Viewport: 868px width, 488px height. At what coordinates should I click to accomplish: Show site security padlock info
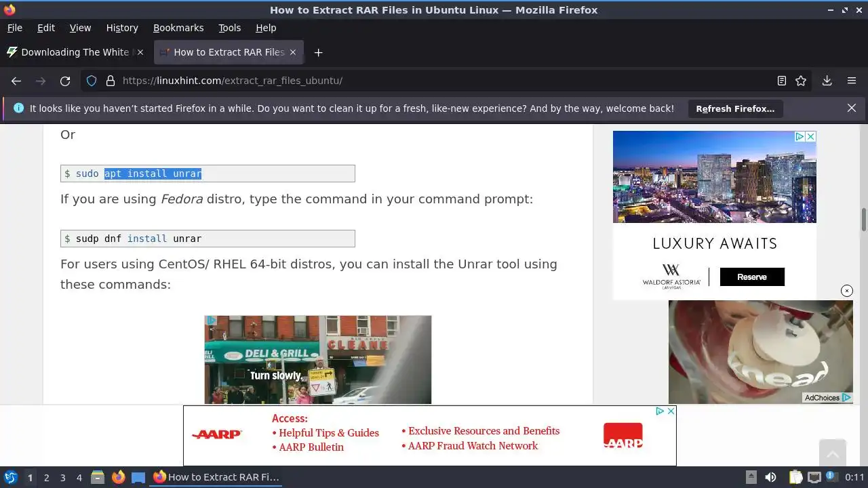(x=111, y=81)
